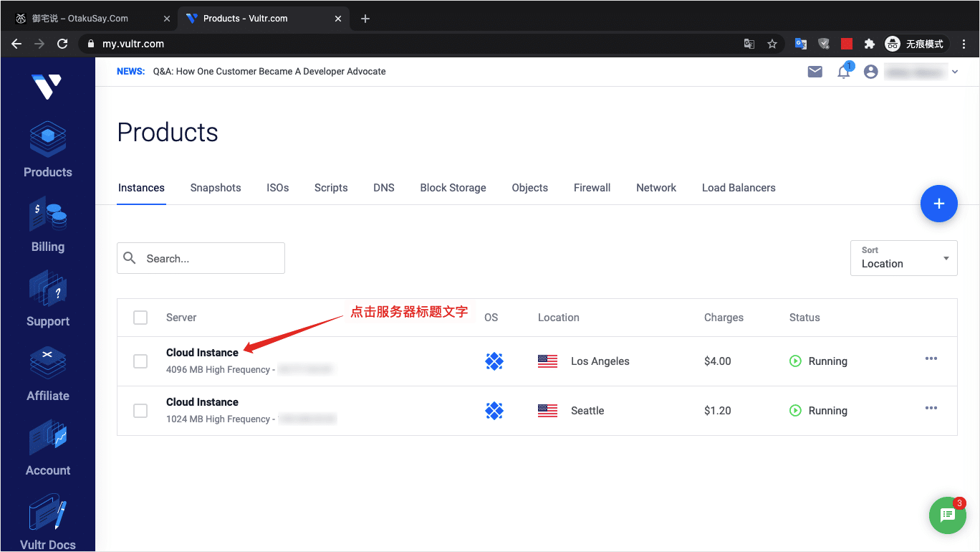Open Account section in sidebar

coord(48,449)
